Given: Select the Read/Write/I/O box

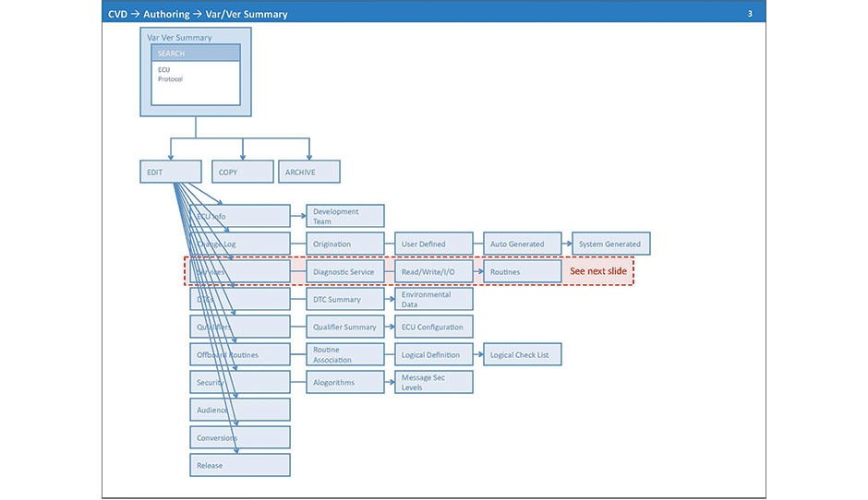Looking at the screenshot, I should (x=433, y=271).
